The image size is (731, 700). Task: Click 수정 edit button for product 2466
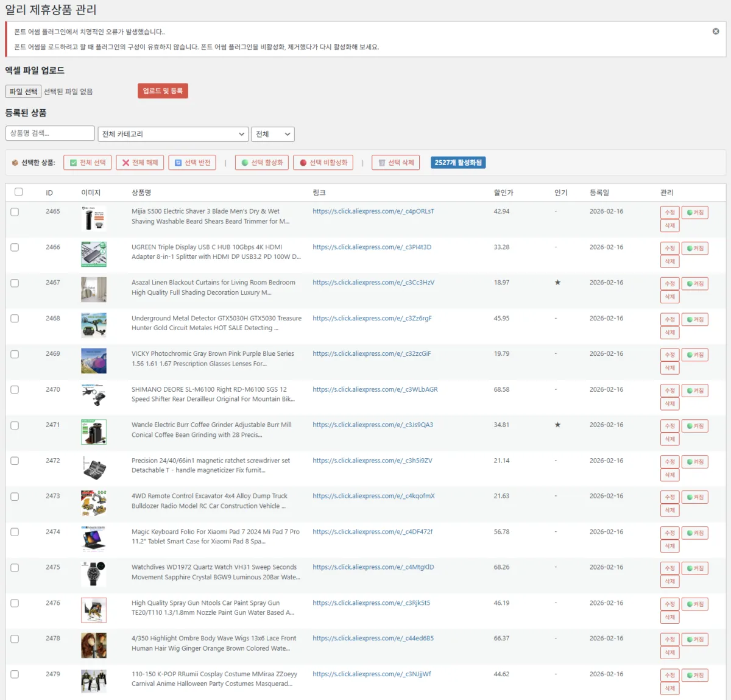click(x=669, y=249)
